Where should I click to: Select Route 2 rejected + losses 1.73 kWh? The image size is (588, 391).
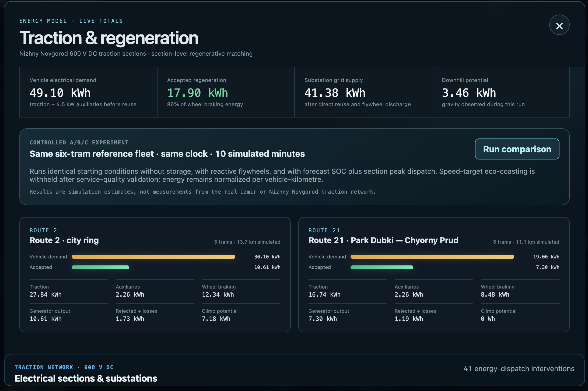tap(130, 319)
